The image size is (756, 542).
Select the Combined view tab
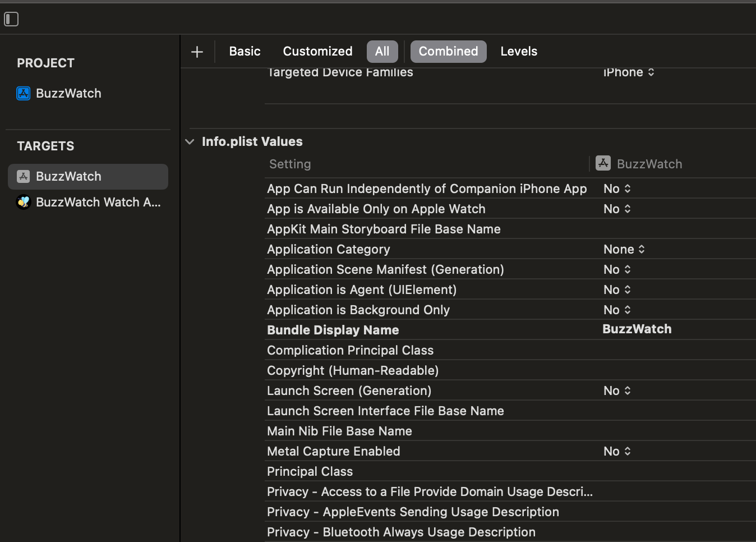pyautogui.click(x=449, y=51)
